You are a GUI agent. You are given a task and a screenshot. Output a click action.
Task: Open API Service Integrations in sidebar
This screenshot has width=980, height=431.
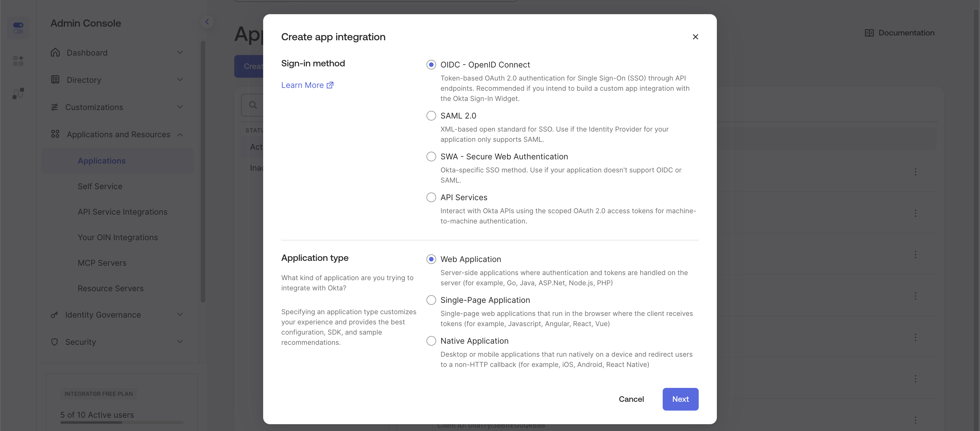click(122, 212)
